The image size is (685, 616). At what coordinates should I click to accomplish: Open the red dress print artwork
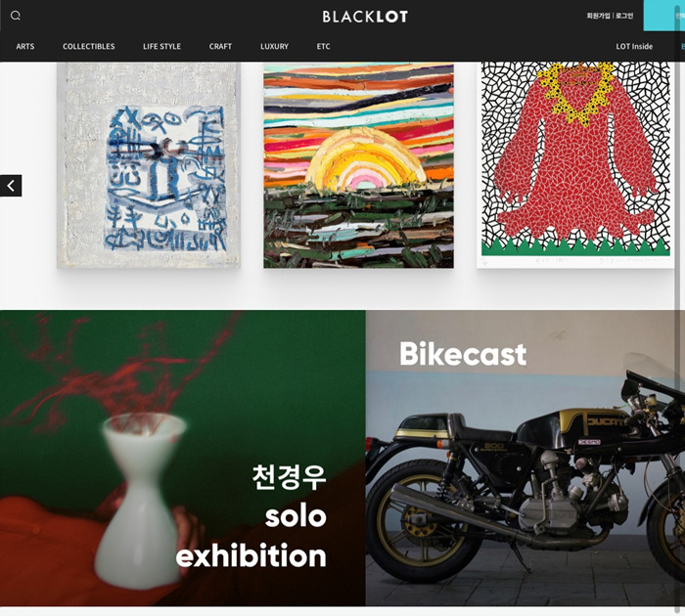pyautogui.click(x=575, y=165)
